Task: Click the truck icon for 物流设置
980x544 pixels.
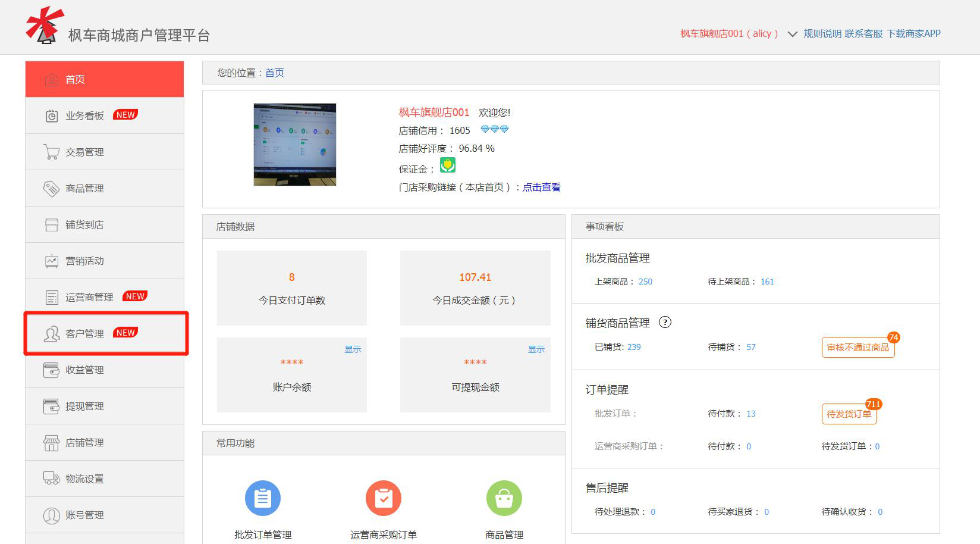Action: 52,479
